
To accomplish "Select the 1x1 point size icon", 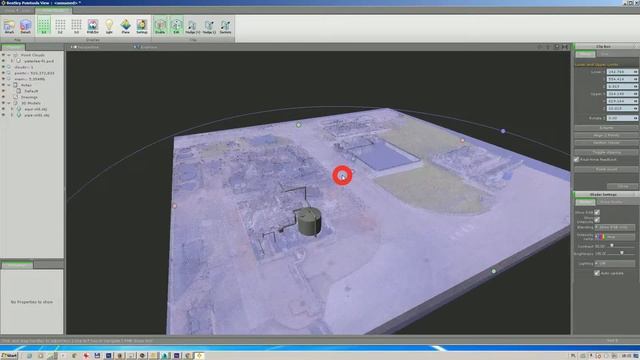I will pyautogui.click(x=44, y=25).
